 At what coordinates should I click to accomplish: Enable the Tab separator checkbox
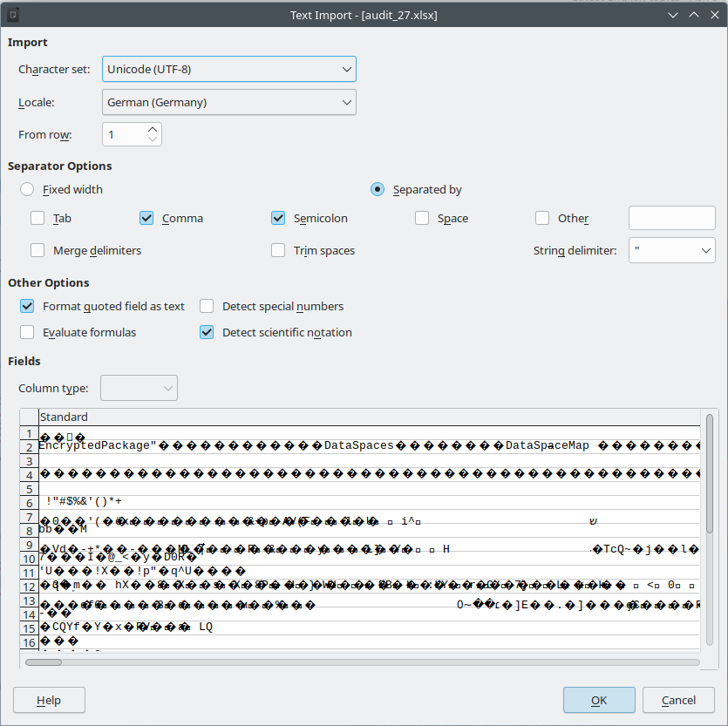tap(37, 218)
